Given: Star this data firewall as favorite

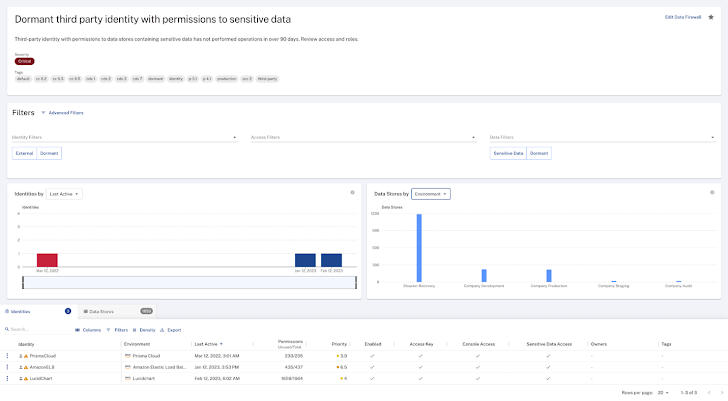Looking at the screenshot, I should tap(711, 17).
